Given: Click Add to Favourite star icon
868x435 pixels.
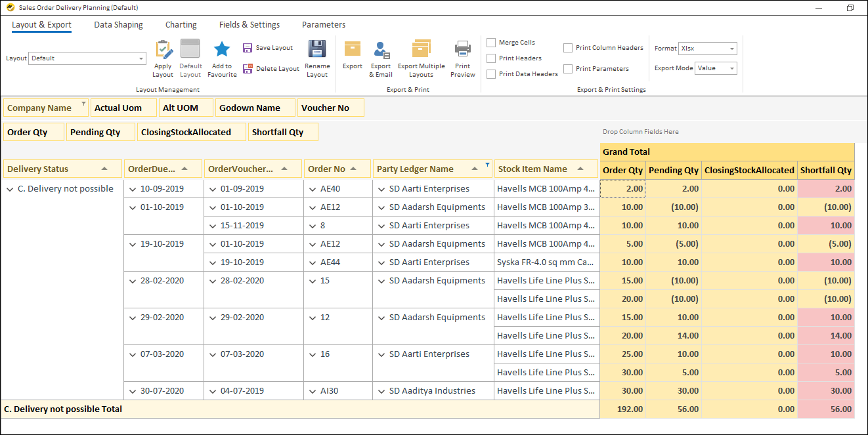Looking at the screenshot, I should tap(222, 50).
